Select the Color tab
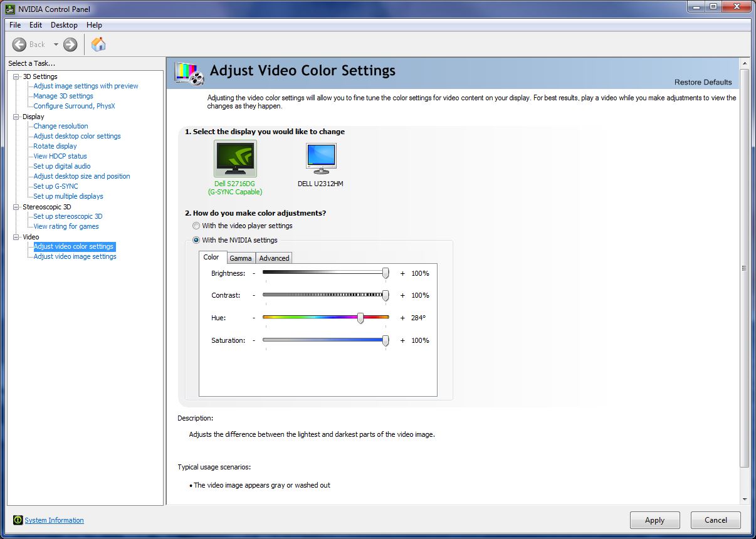The height and width of the screenshot is (539, 756). pos(212,257)
